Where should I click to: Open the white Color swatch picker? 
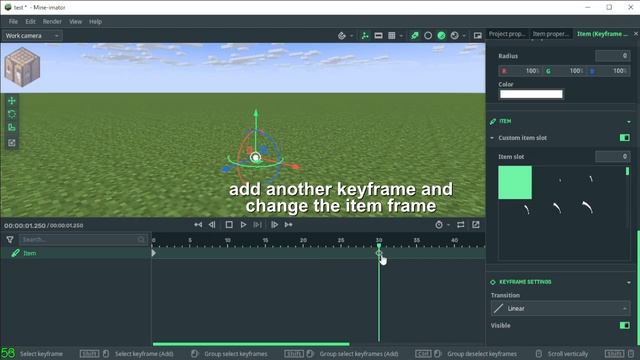click(x=531, y=94)
